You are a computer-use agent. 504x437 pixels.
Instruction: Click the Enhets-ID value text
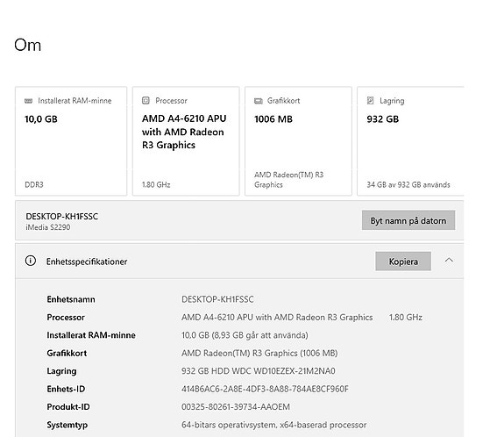265,389
